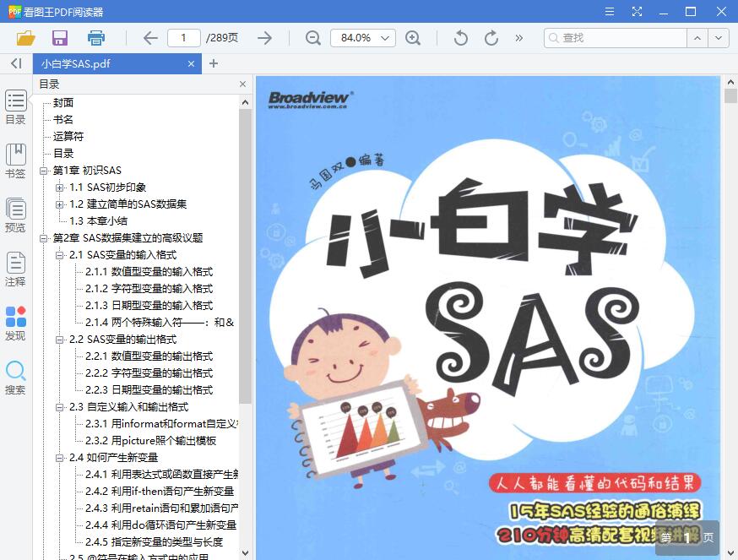Viewport: 738px width, 560px height.
Task: Click the outline panel scrollbar thumb
Action: (245, 257)
